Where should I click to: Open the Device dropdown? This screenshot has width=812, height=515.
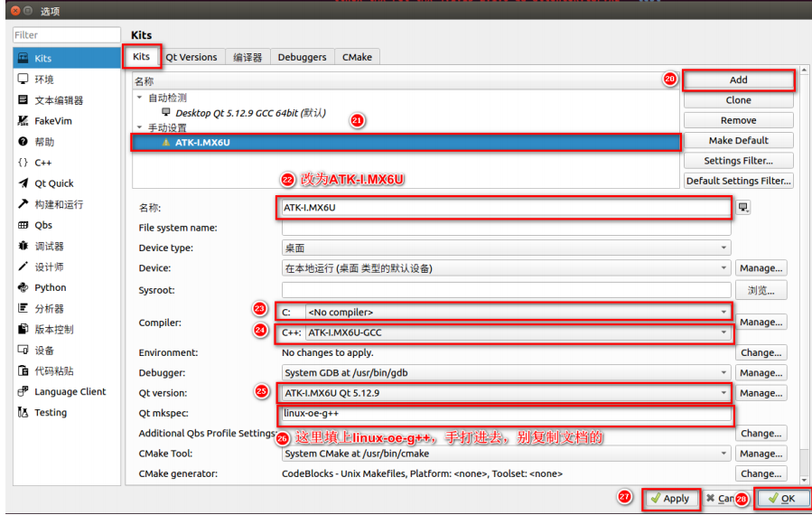point(506,267)
